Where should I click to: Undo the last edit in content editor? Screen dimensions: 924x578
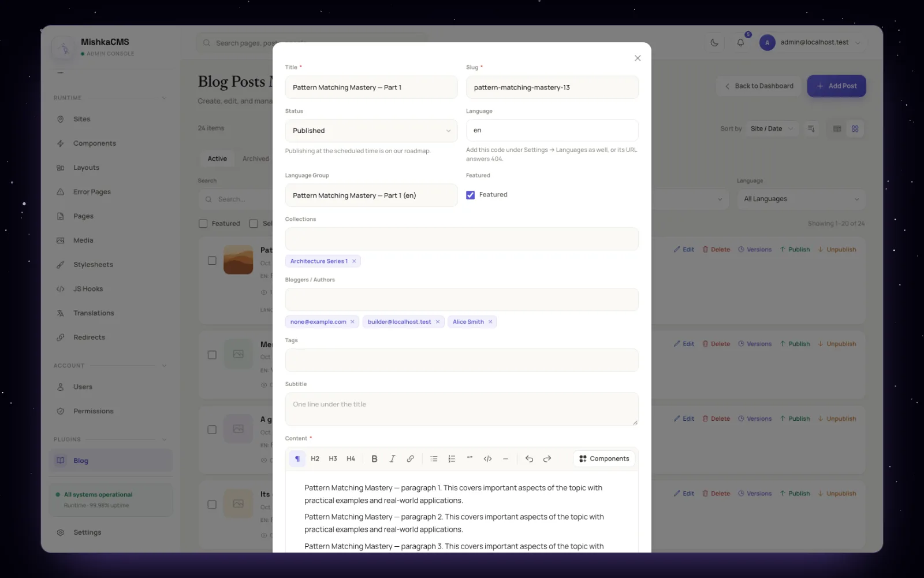[529, 459]
